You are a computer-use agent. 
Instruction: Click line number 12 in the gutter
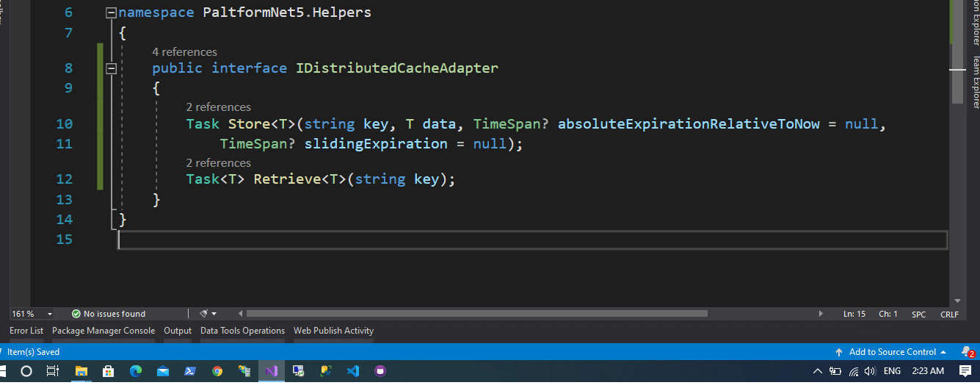pyautogui.click(x=65, y=179)
